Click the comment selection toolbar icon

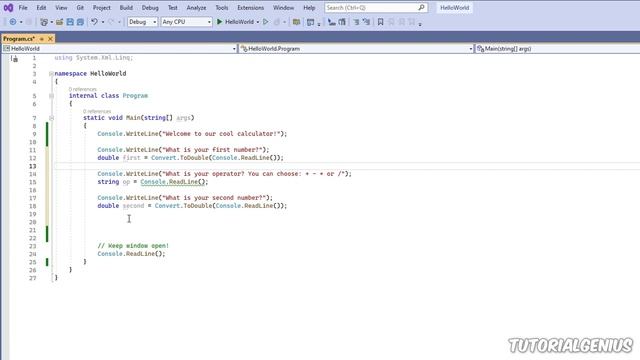click(342, 22)
